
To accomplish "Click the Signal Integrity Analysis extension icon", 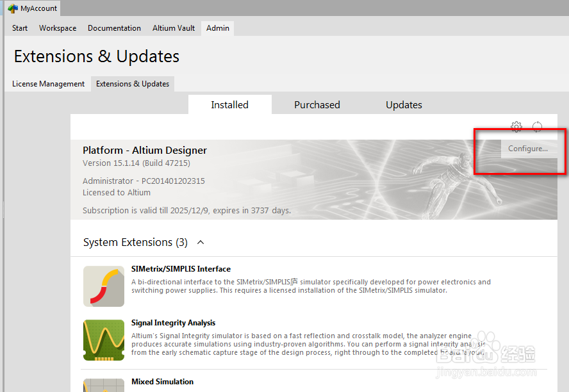I will coord(104,340).
